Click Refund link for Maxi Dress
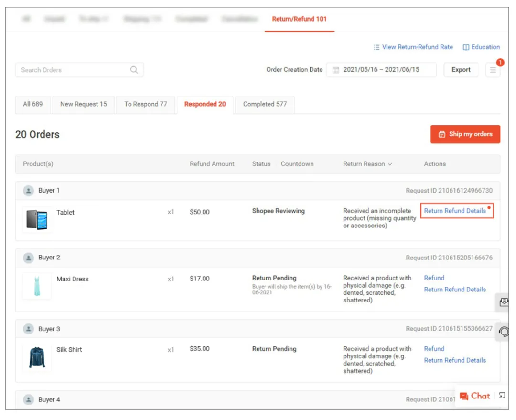 pos(434,278)
